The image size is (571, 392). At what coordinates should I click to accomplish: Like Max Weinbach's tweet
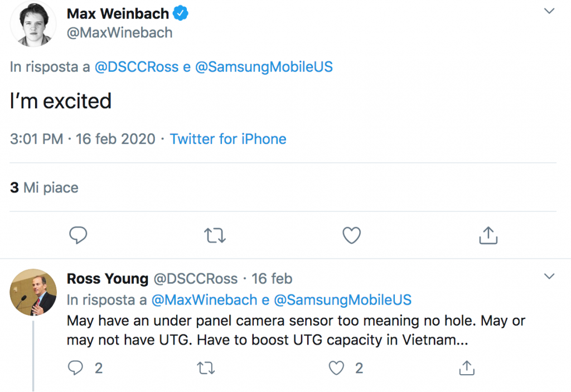click(351, 236)
